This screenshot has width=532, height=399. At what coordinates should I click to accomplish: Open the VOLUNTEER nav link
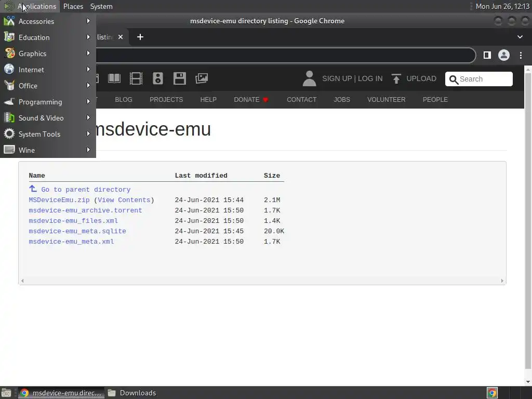tap(386, 100)
